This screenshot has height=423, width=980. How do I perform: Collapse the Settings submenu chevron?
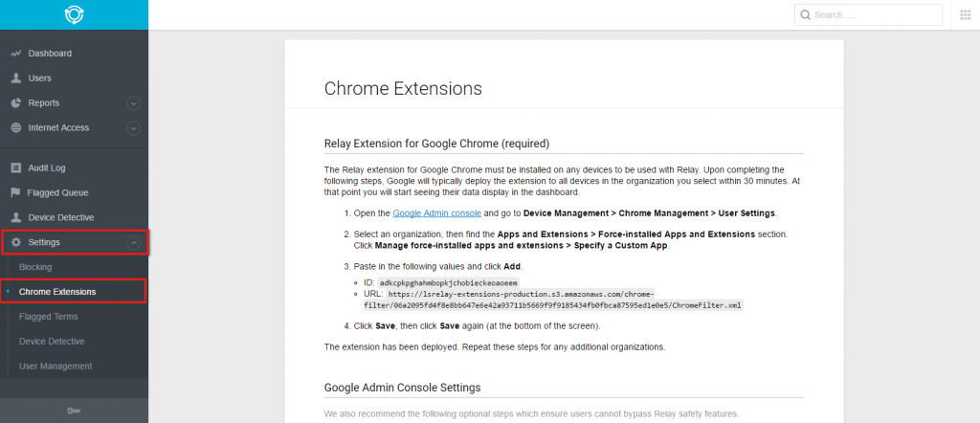(x=133, y=242)
